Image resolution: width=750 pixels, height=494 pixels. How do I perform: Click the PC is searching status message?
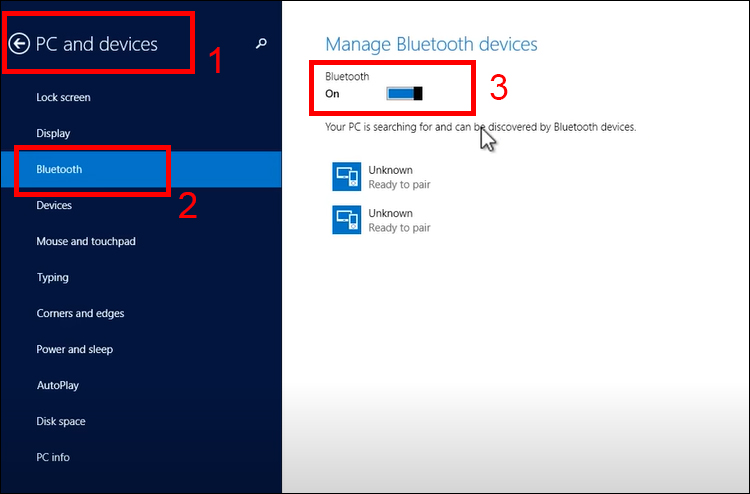click(x=481, y=127)
